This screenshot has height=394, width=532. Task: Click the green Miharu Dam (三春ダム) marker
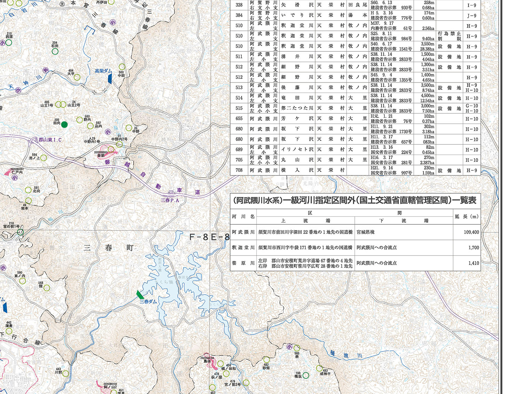140,294
